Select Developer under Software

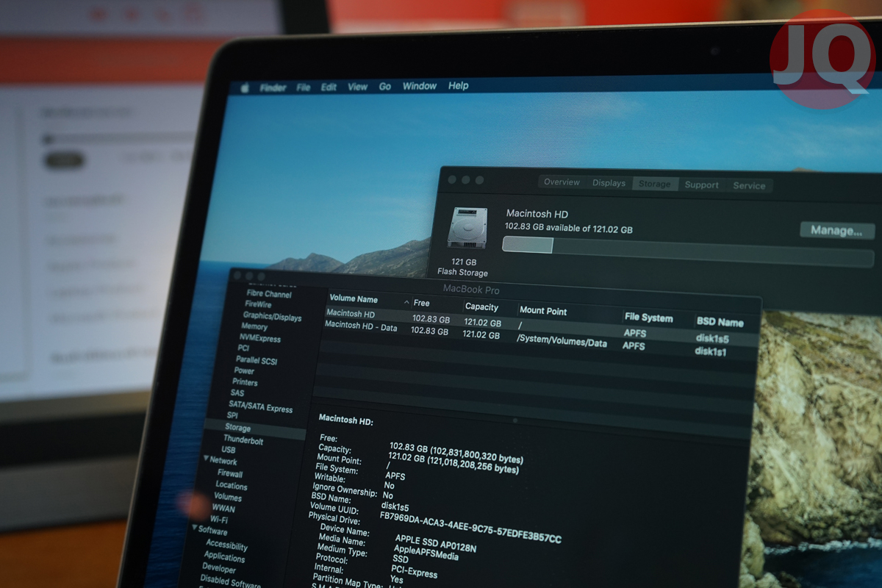point(219,568)
